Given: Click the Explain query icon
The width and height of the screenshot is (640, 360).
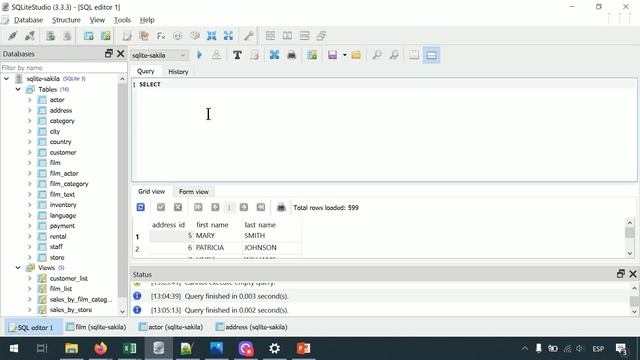Looking at the screenshot, I should click(216, 55).
